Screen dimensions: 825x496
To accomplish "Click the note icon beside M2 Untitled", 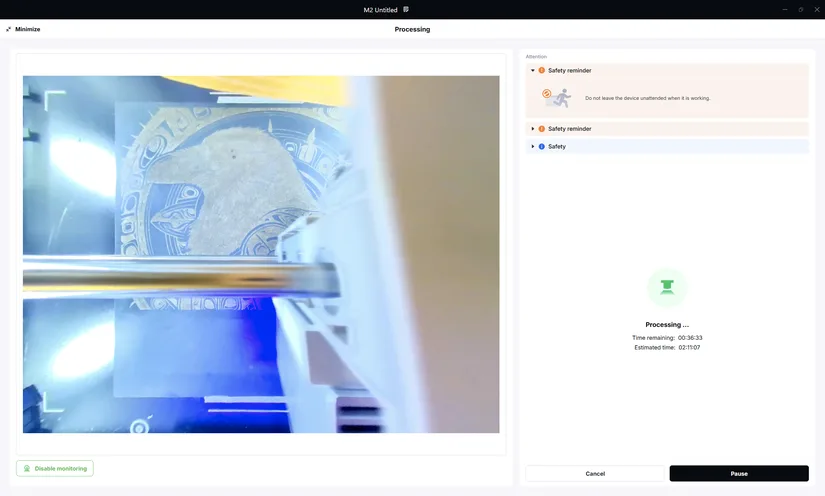I will click(x=406, y=9).
